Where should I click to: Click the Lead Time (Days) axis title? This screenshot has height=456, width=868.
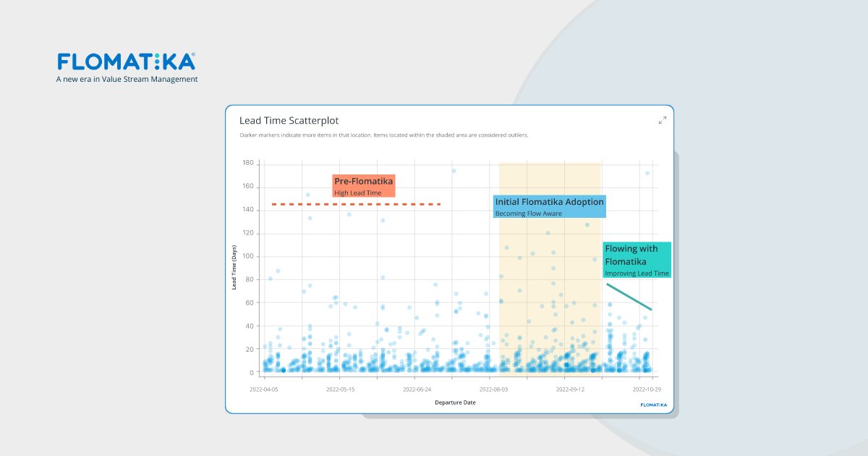234,267
